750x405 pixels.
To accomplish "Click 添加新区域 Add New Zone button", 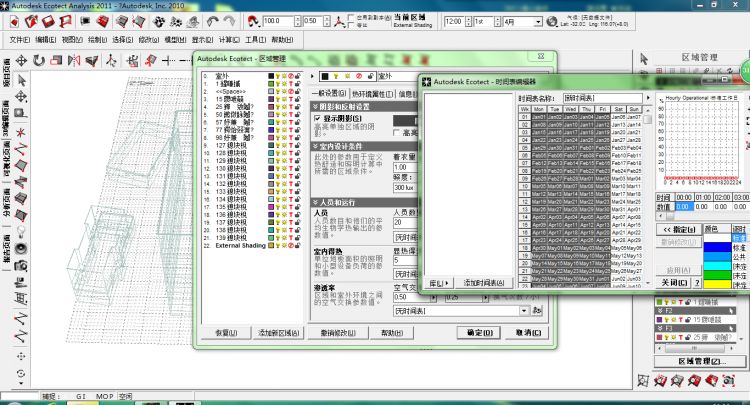I will click(278, 332).
